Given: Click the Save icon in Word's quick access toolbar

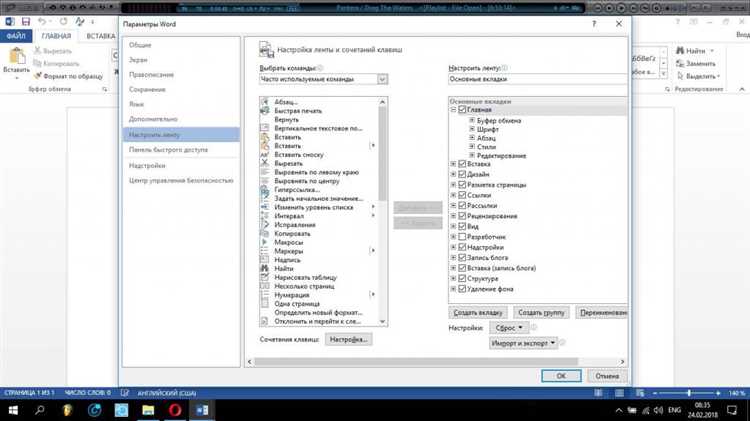Looking at the screenshot, I should click(x=26, y=22).
